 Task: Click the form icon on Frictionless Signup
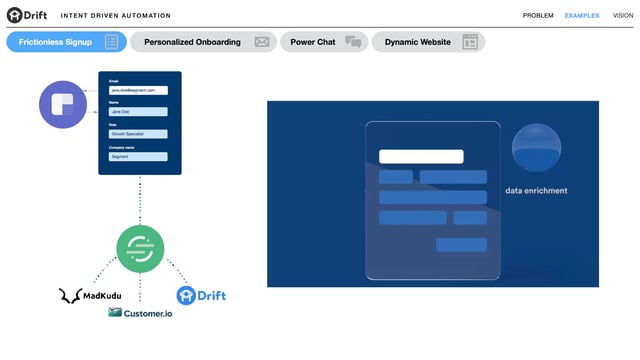(x=111, y=42)
